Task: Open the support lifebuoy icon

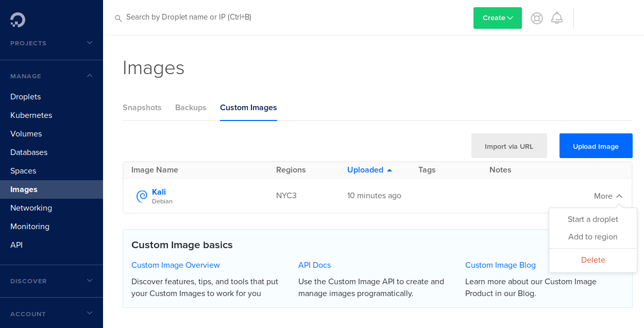Action: coord(537,18)
